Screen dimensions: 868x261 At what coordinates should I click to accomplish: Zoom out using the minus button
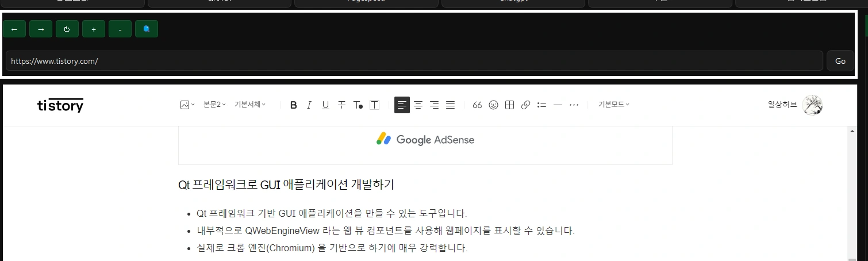click(120, 29)
